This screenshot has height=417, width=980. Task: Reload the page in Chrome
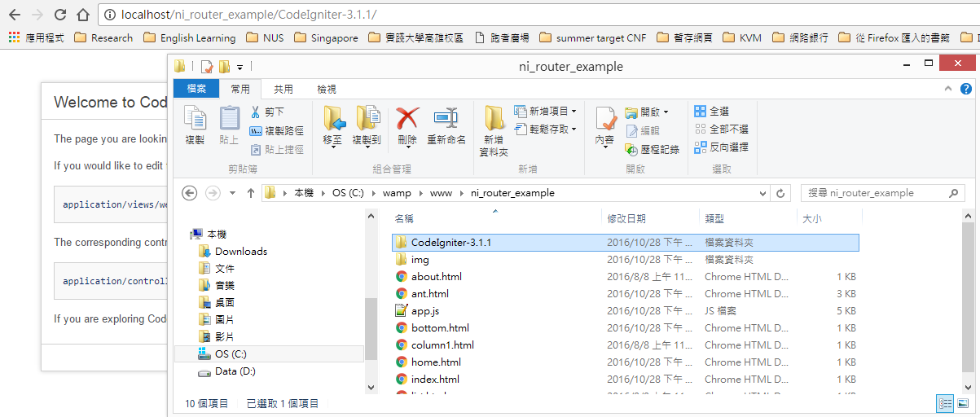60,15
